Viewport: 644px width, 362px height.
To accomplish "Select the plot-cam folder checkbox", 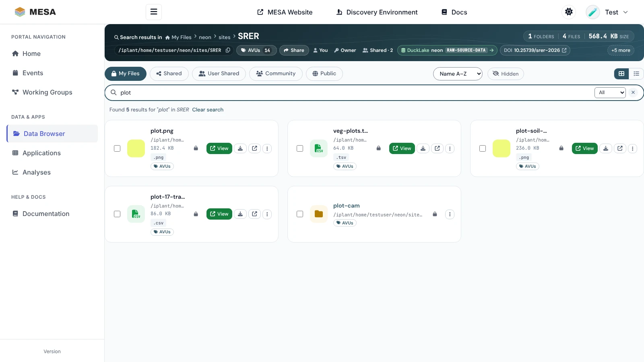I will 300,214.
